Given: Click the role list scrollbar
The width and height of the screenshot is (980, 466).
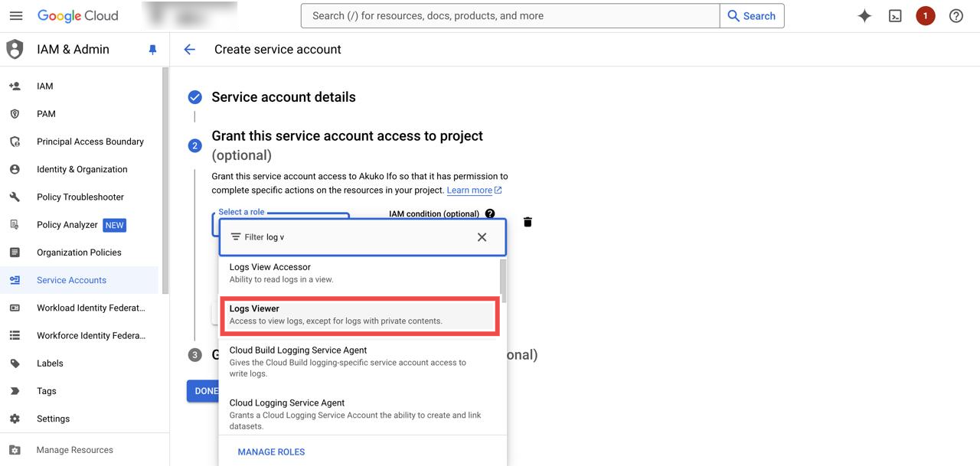Looking at the screenshot, I should click(503, 279).
